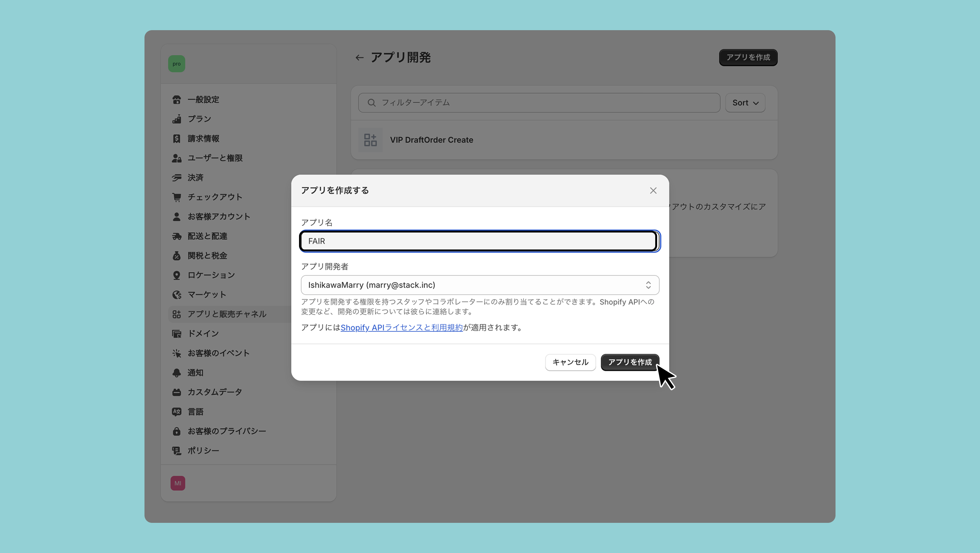Click the お客様のプライバシー lock icon
980x553 pixels.
coord(177,431)
